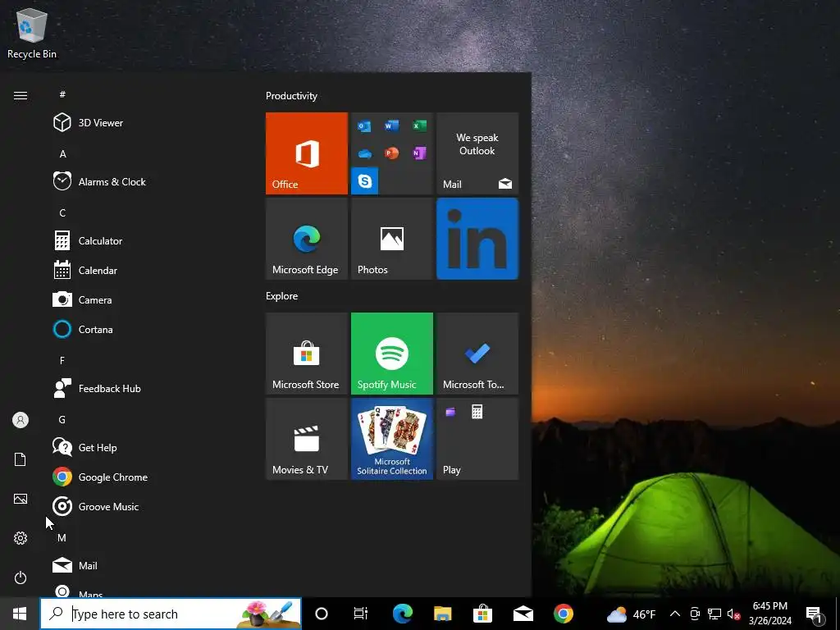Image resolution: width=840 pixels, height=630 pixels.
Task: Open Documents from Start sidebar
Action: pos(21,459)
